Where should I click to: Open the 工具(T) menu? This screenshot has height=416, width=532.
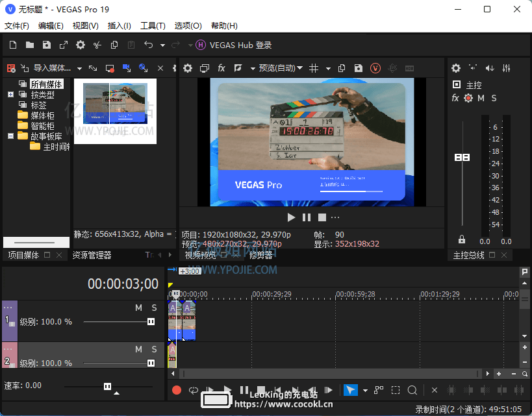(153, 26)
